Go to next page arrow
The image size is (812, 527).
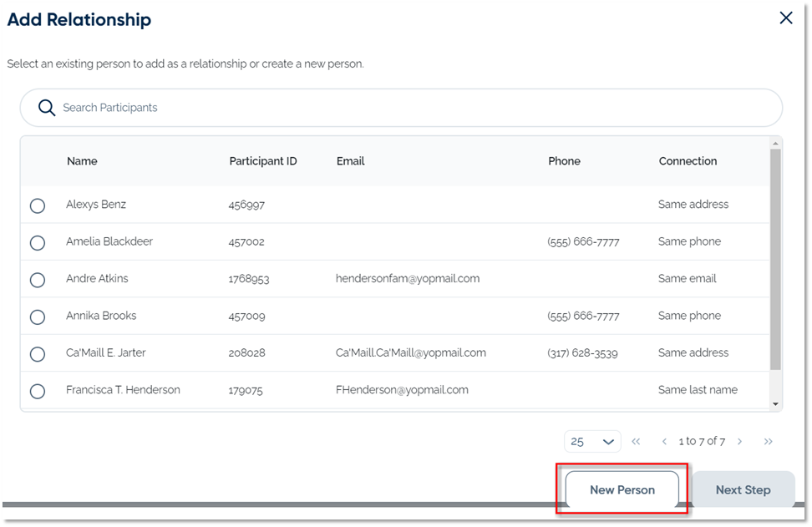(740, 442)
